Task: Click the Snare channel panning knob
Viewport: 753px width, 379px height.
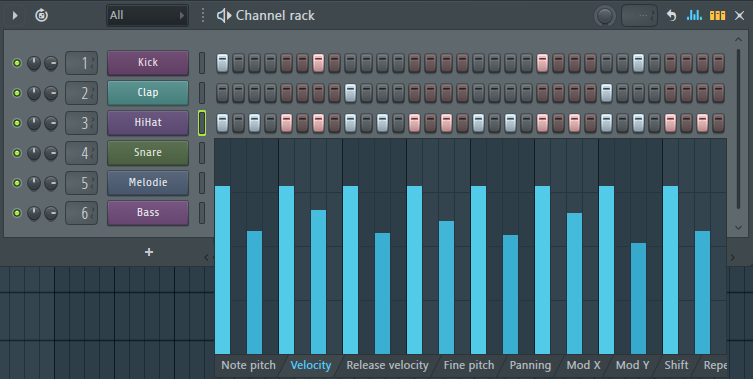Action: tap(34, 153)
